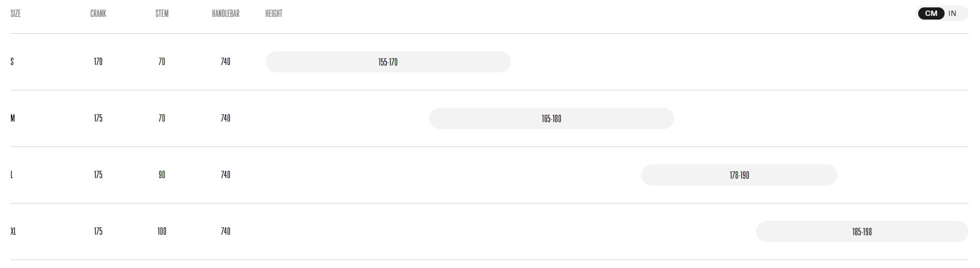
Task: Click stem value 100 for size XL
Action: (162, 232)
